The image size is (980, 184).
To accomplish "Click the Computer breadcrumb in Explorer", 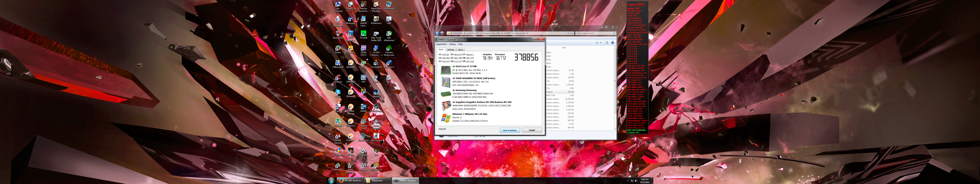I will click(458, 33).
